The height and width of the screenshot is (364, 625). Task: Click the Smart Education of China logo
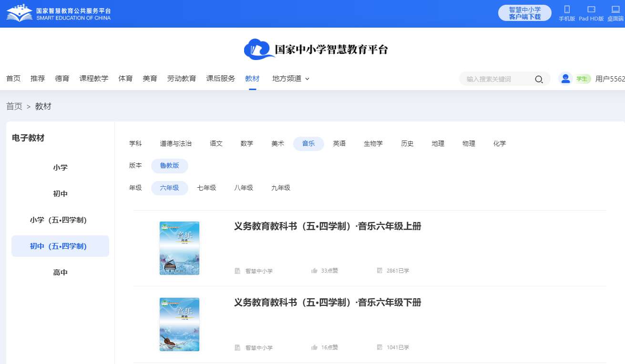[x=59, y=13]
